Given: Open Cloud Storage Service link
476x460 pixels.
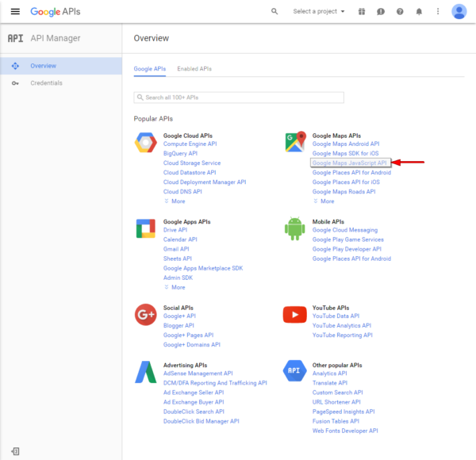Looking at the screenshot, I should pyautogui.click(x=192, y=163).
